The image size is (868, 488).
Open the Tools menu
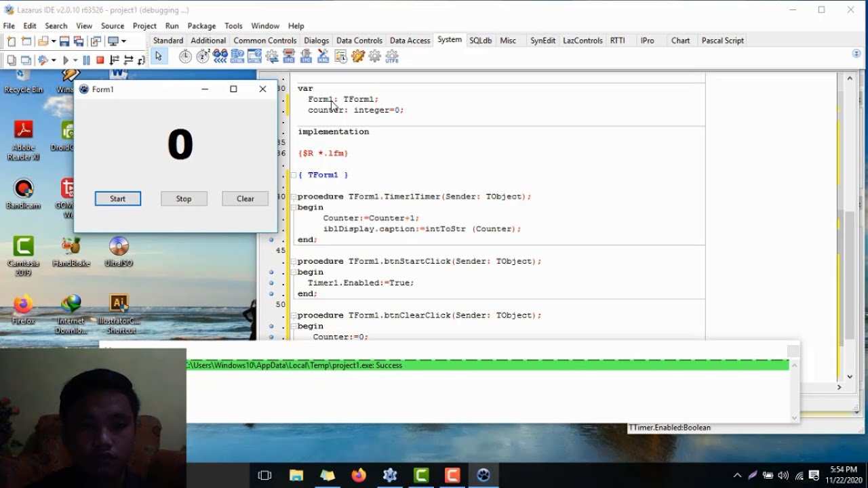(x=233, y=26)
